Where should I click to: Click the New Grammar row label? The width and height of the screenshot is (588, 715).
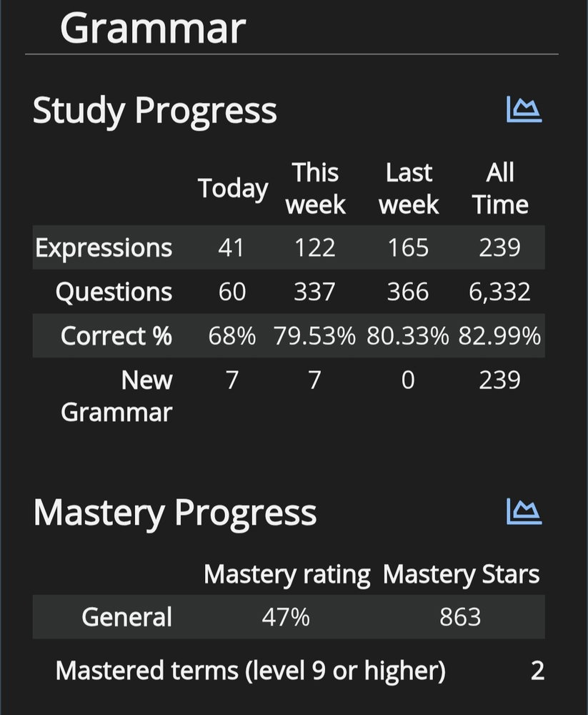[116, 396]
